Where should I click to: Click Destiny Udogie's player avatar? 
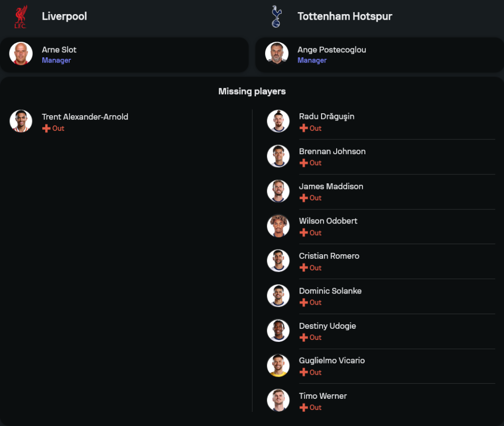[x=278, y=330]
